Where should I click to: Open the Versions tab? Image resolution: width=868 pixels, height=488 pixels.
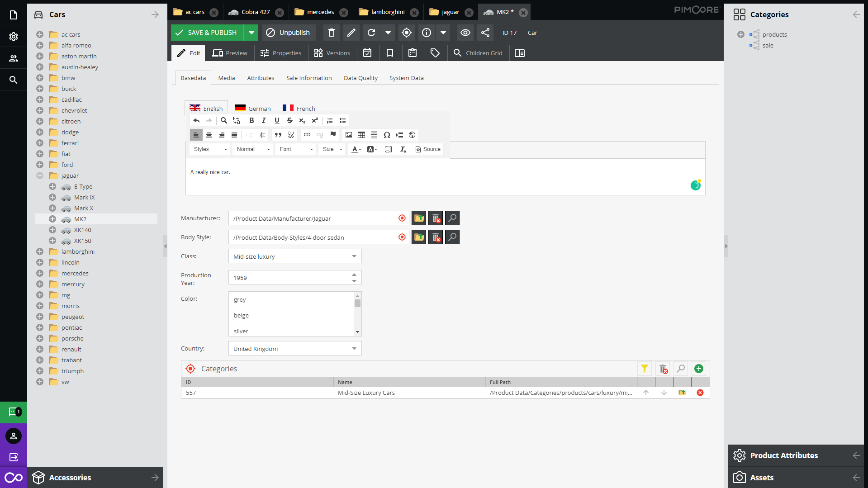click(332, 53)
